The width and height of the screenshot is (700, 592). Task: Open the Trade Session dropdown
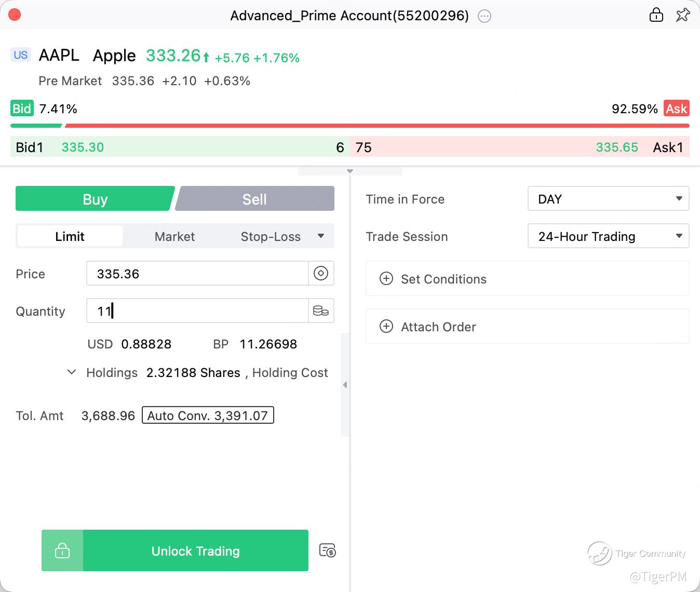pyautogui.click(x=608, y=236)
